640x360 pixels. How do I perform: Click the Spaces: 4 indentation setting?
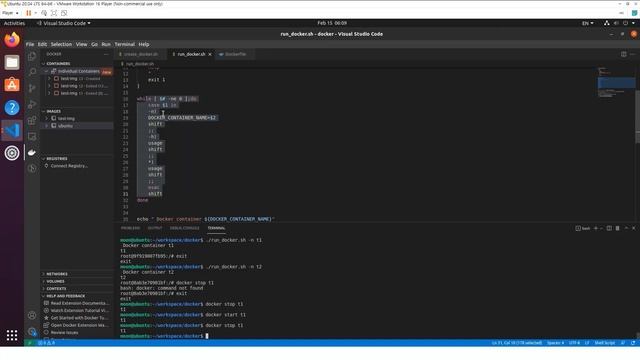555,343
